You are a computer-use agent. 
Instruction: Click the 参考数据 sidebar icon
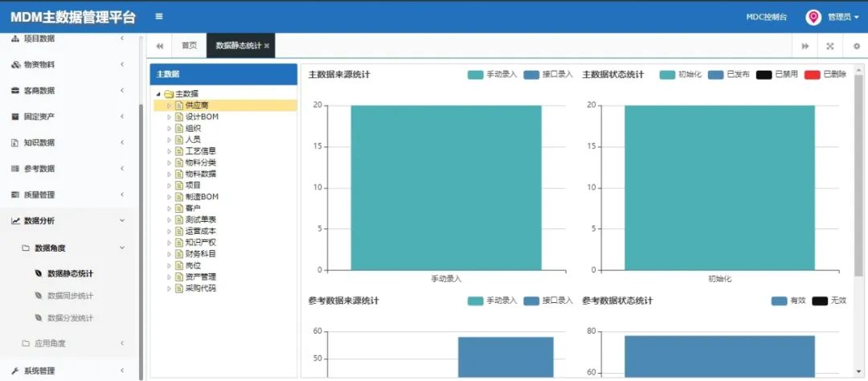(15, 168)
